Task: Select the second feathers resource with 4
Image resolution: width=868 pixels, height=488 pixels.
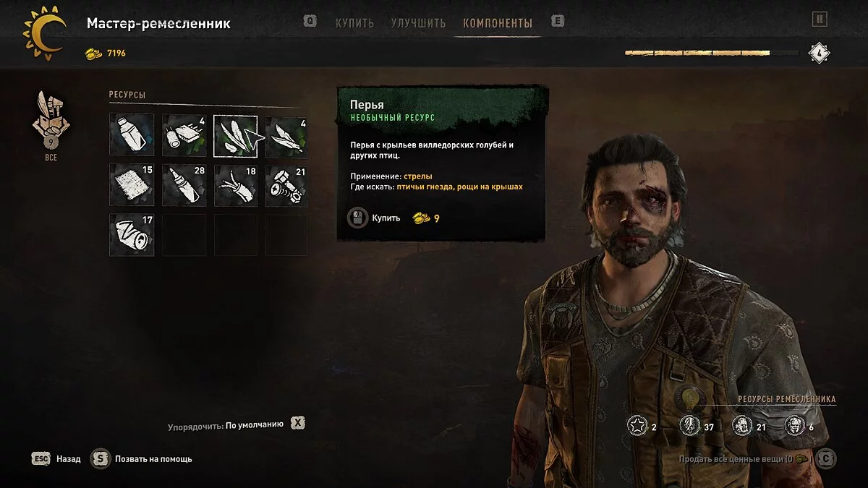Action: click(286, 136)
